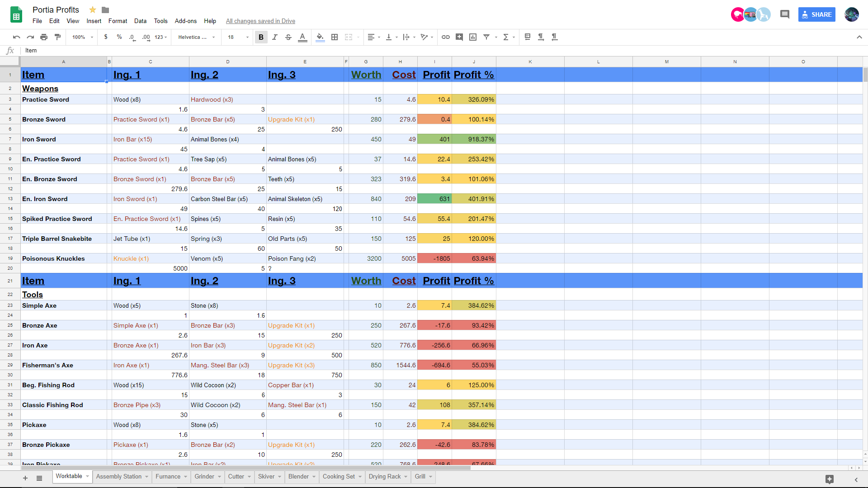Open the Explore button at bottom right

tap(829, 479)
